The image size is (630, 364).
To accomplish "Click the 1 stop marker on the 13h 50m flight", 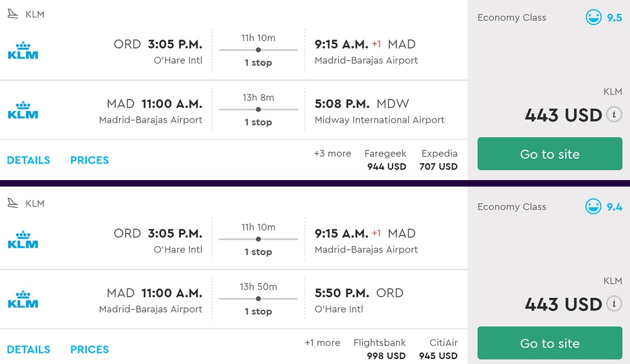I will [258, 299].
